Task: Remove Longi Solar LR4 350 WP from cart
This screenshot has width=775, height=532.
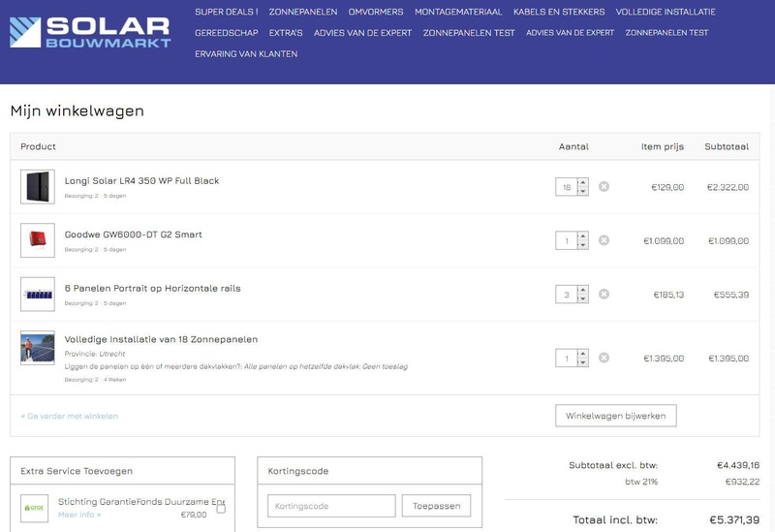Action: click(x=604, y=186)
